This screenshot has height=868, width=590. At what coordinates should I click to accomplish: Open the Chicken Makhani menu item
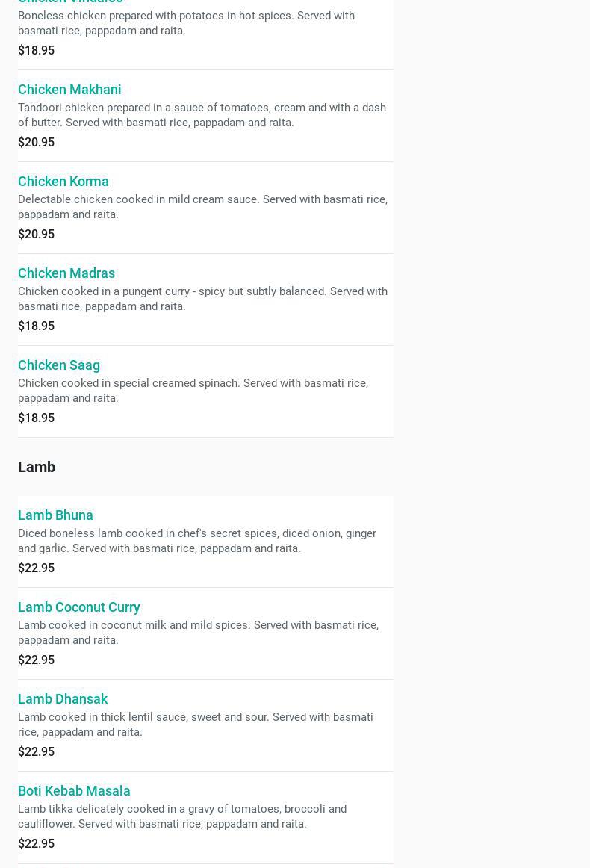[69, 90]
